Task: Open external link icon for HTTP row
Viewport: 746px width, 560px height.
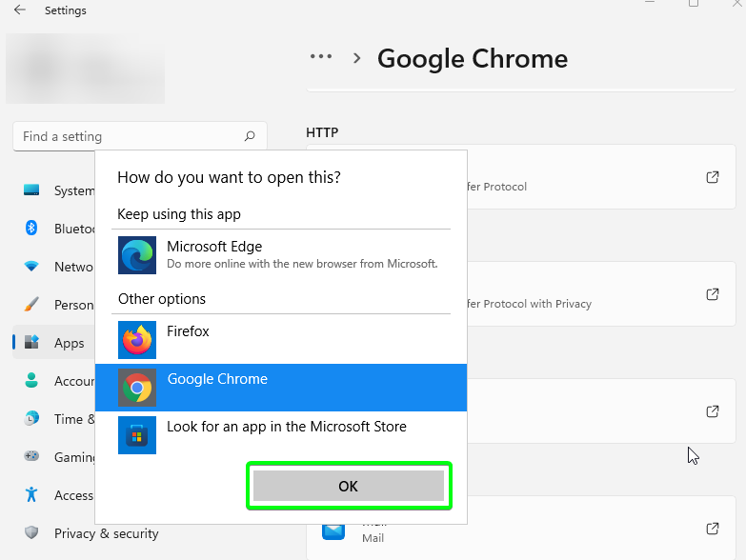Action: pyautogui.click(x=713, y=177)
